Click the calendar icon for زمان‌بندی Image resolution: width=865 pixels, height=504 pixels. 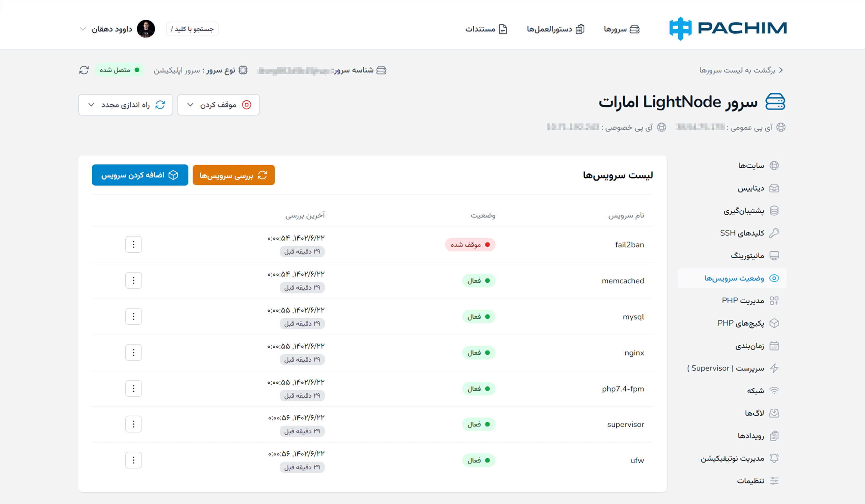[774, 346]
